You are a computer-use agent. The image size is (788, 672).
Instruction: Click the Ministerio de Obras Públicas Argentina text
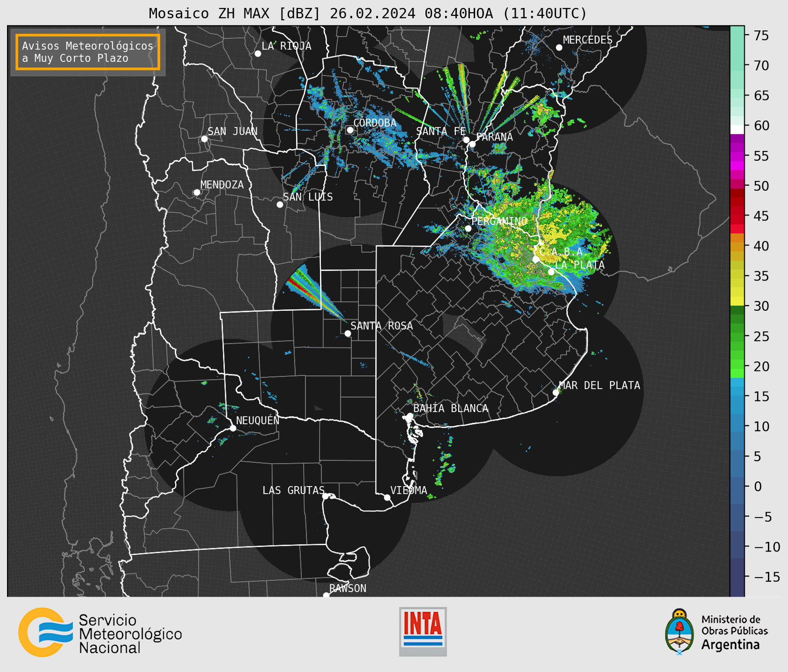tap(734, 632)
